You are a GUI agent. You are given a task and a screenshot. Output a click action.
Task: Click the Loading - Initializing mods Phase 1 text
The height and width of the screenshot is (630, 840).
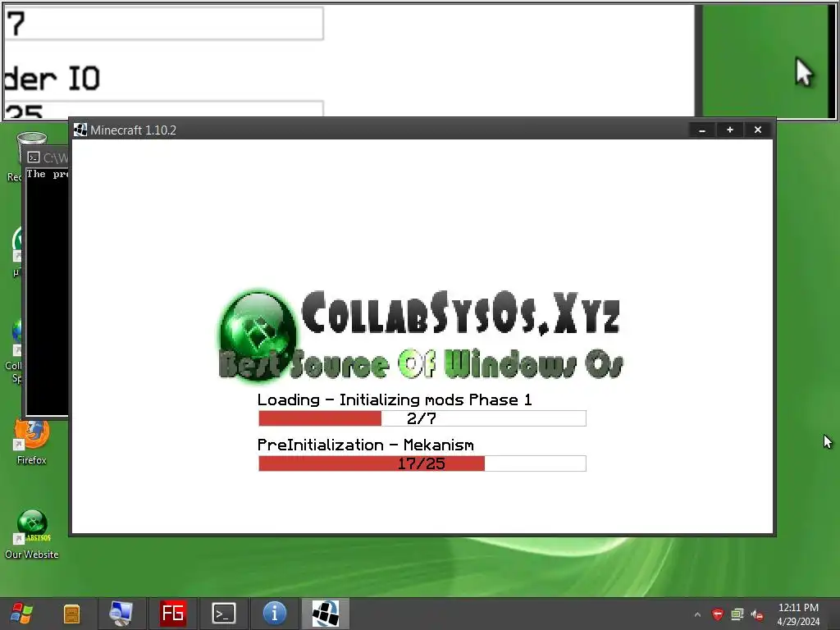pos(395,399)
